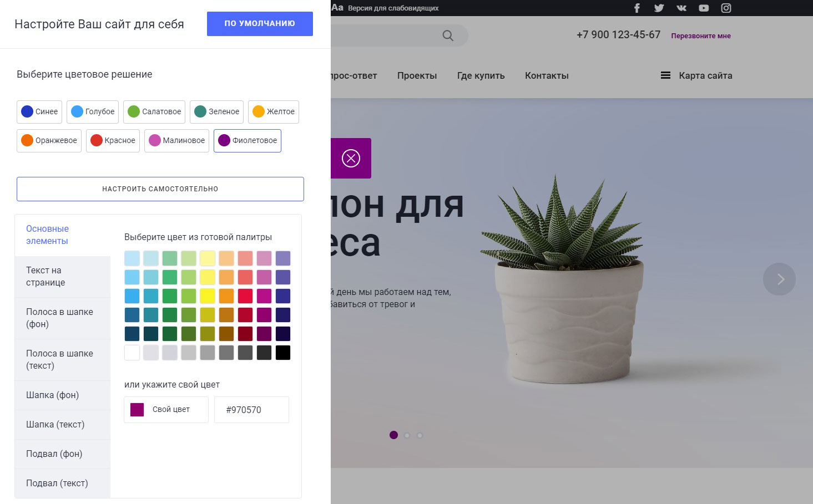Select the Синее color scheme
The width and height of the screenshot is (813, 504).
pos(39,111)
